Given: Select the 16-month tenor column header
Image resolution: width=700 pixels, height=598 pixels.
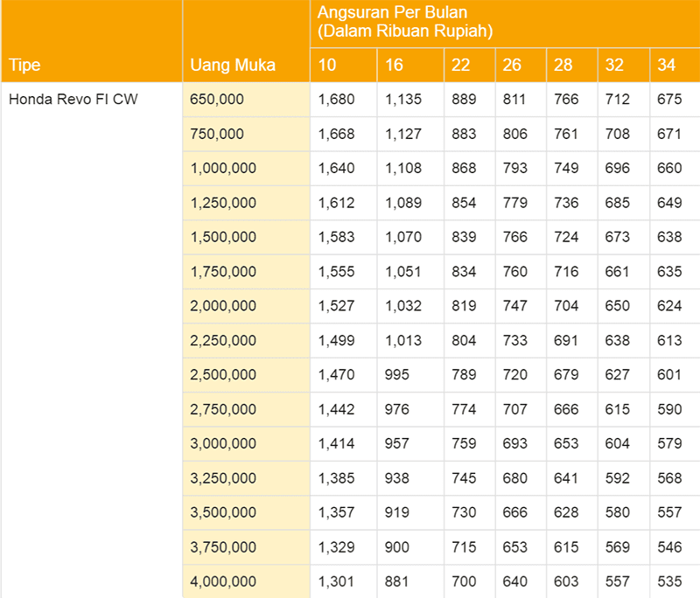Looking at the screenshot, I should (395, 66).
